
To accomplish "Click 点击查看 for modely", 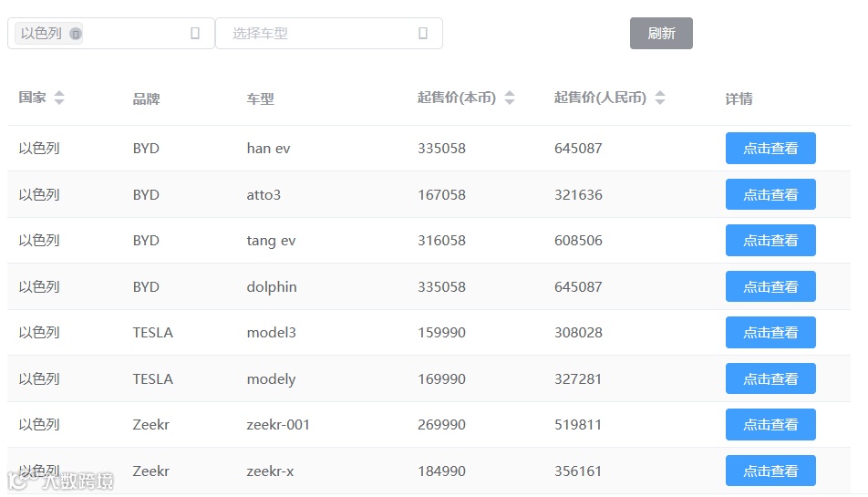I will 770,378.
